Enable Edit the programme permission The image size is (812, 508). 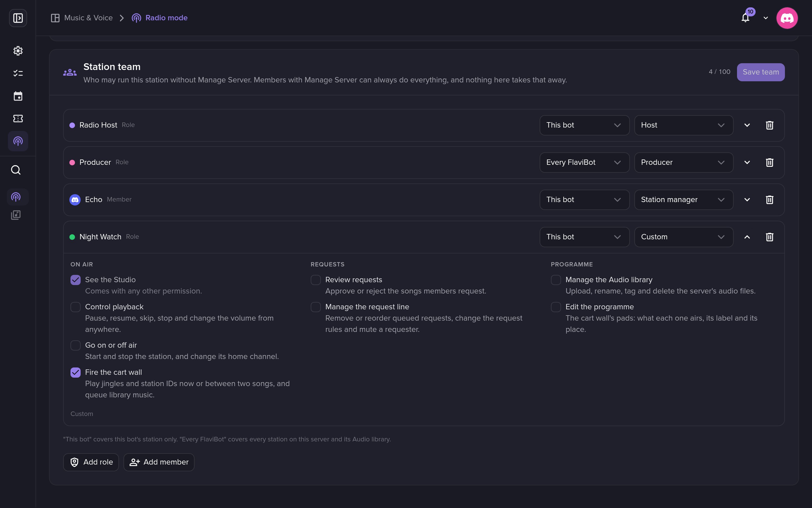556,307
